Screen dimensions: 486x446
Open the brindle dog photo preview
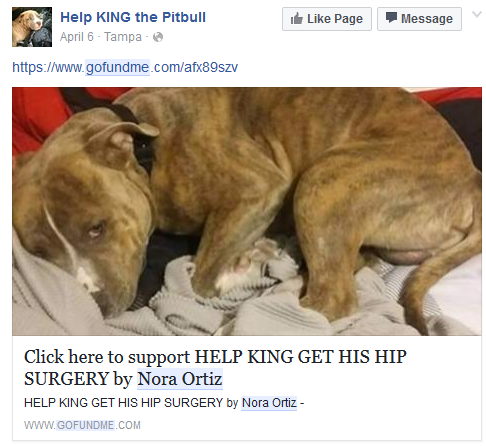click(x=247, y=211)
